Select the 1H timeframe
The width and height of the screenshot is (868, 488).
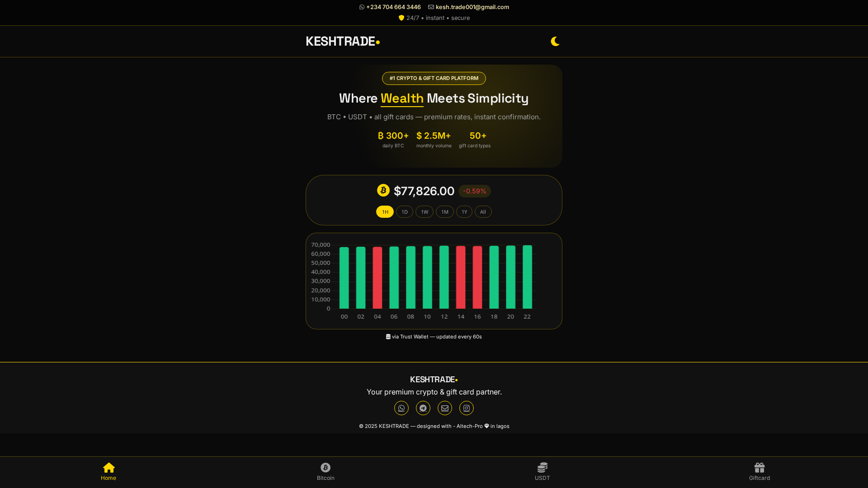click(385, 212)
